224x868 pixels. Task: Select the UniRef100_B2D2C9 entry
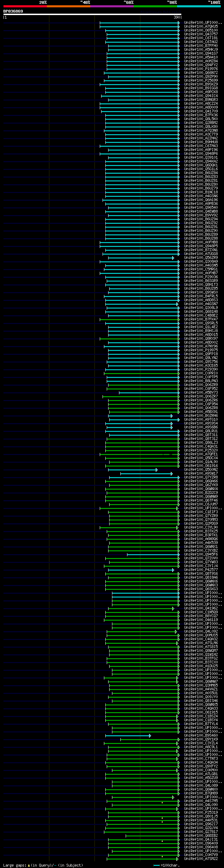201,492
